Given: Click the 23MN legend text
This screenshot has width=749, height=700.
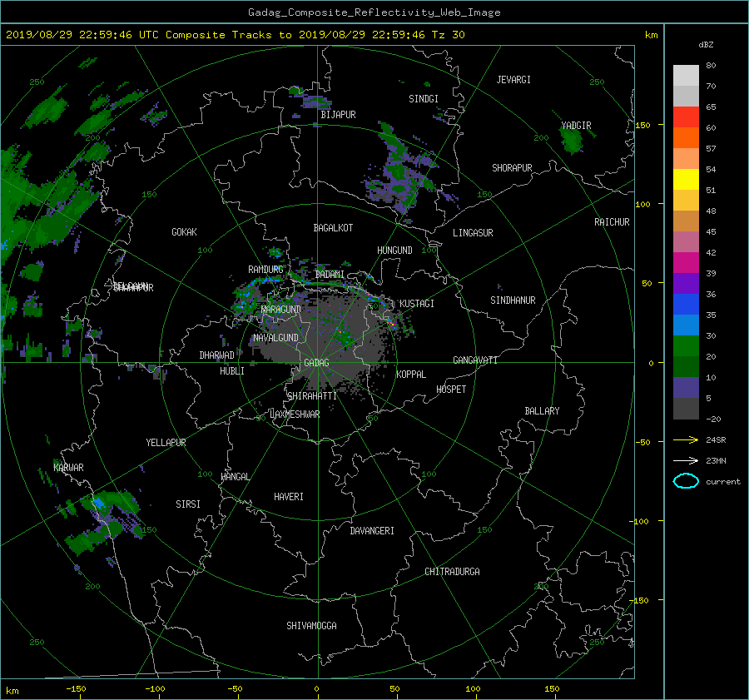Looking at the screenshot, I should [716, 460].
